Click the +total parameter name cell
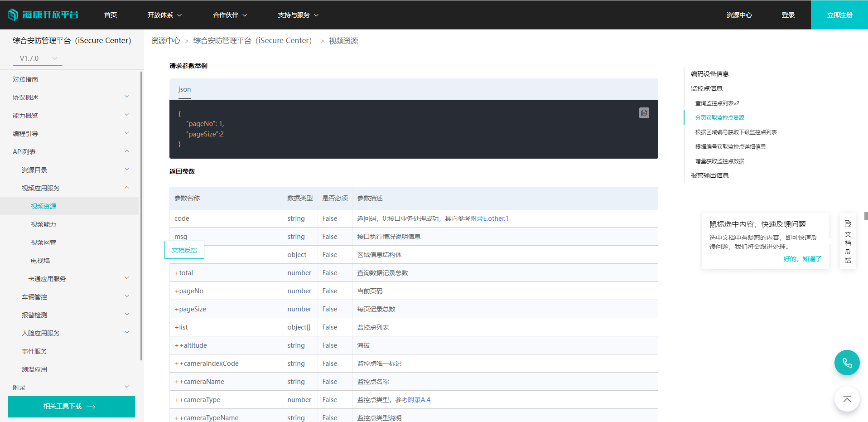 click(x=226, y=273)
